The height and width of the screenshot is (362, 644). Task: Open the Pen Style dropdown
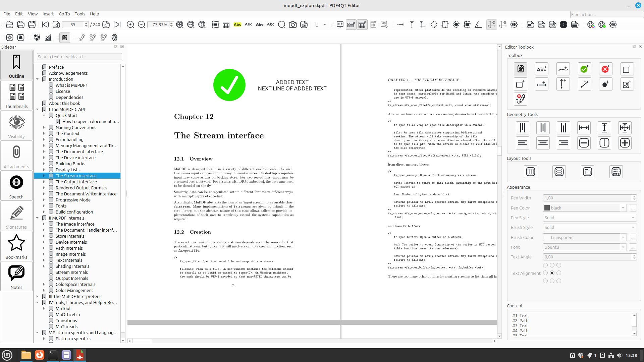(590, 218)
